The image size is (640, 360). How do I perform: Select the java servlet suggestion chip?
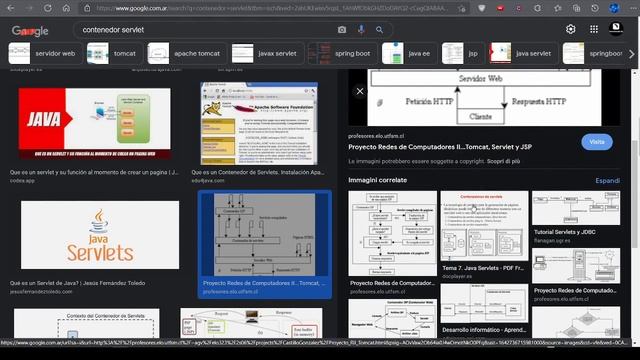(x=522, y=53)
